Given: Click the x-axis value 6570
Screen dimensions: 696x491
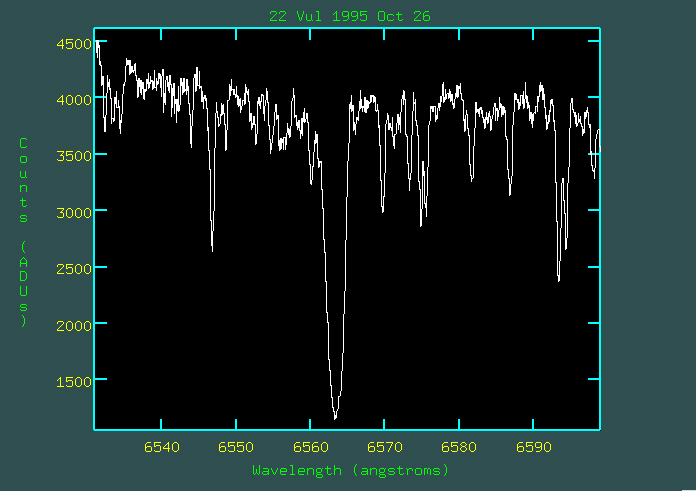Looking at the screenshot, I should [385, 447].
